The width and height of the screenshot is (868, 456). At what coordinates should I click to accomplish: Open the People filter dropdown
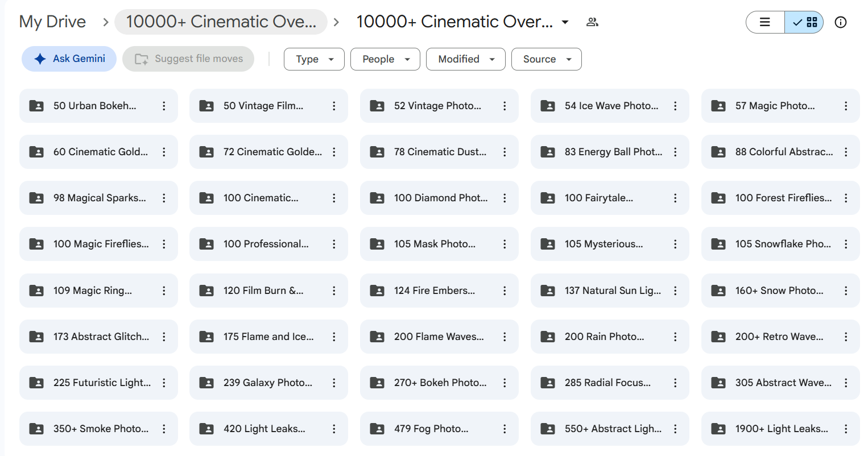385,59
